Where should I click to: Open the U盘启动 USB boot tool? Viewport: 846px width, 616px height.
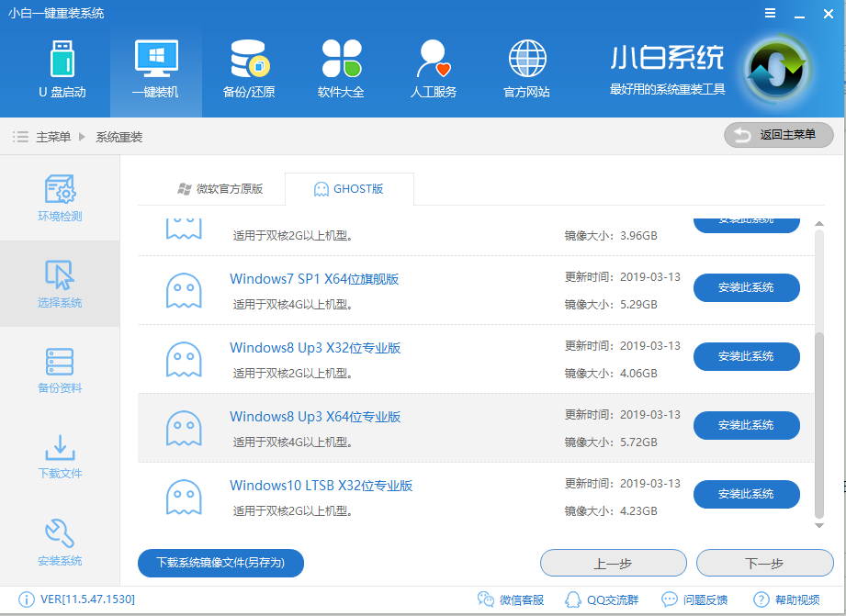tap(62, 69)
